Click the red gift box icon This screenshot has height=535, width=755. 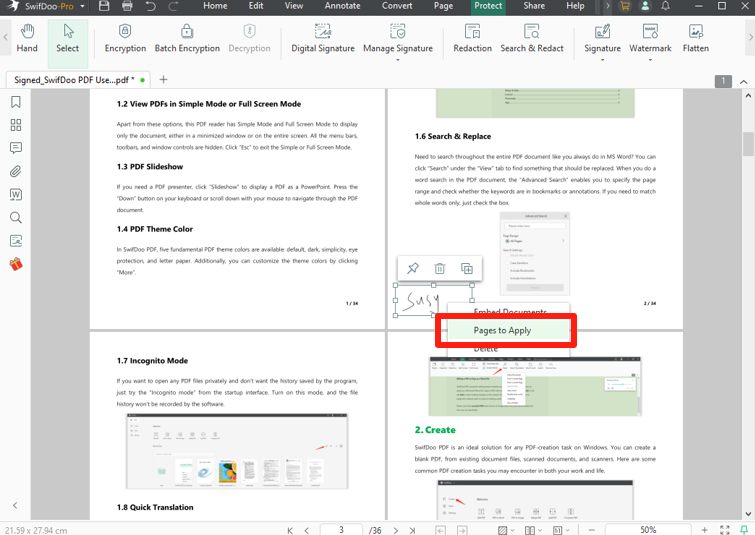[x=16, y=264]
